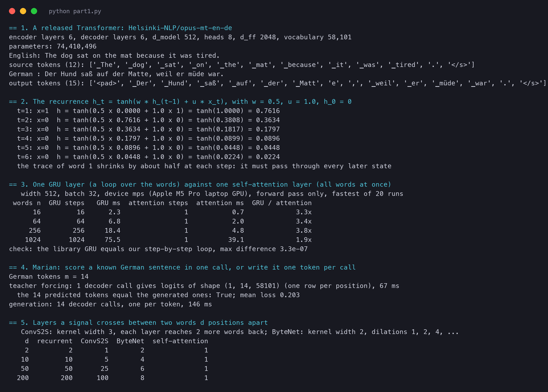Click the 'generation: 14 decoder calls' line
The width and height of the screenshot is (548, 392).
click(111, 304)
